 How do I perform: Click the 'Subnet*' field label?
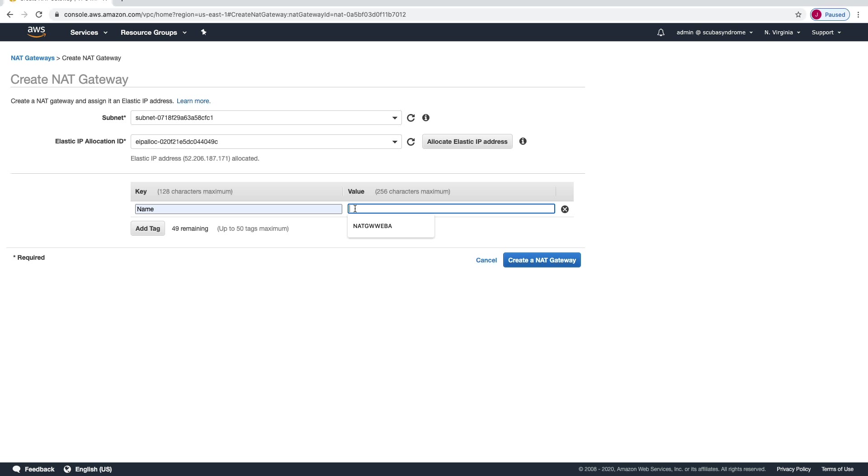coord(114,118)
